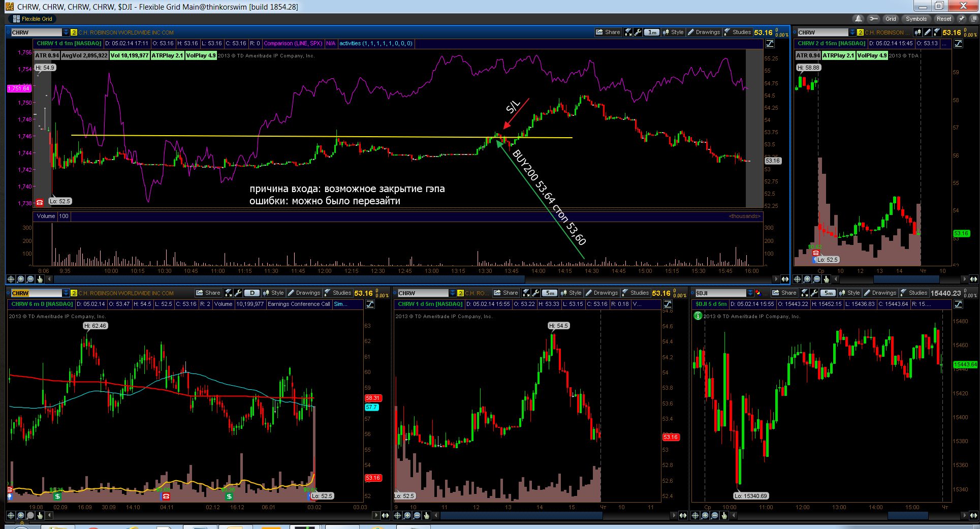Open Drawings menu in daily chart
980x529 pixels.
point(304,293)
